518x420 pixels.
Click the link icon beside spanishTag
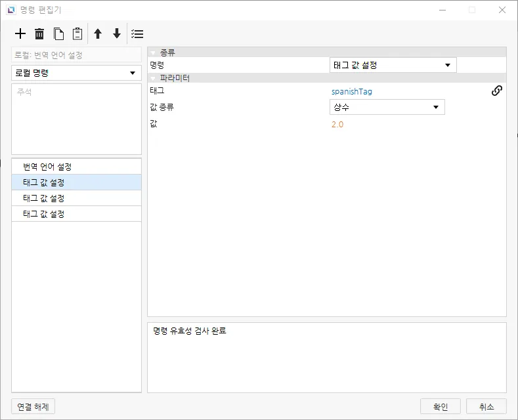[x=497, y=91]
